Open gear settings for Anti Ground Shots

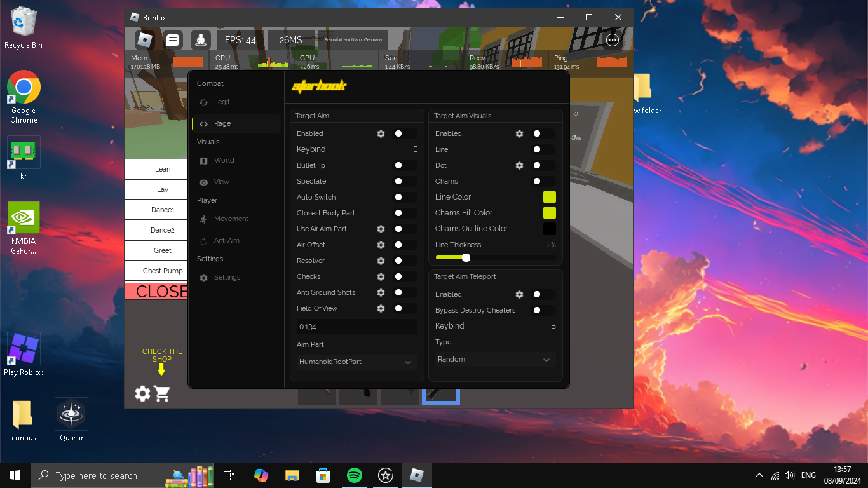381,292
